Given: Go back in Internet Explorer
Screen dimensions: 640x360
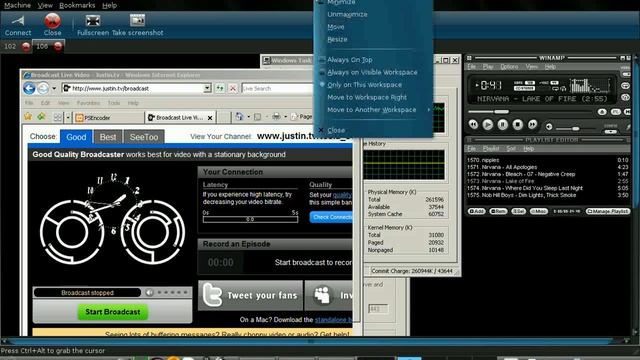Looking at the screenshot, I should click(x=29, y=88).
